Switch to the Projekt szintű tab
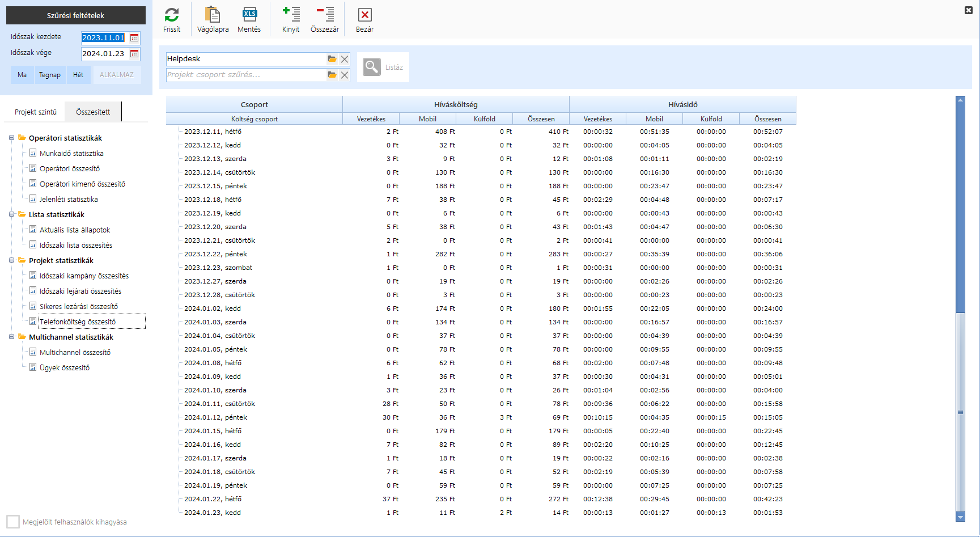 pyautogui.click(x=36, y=112)
